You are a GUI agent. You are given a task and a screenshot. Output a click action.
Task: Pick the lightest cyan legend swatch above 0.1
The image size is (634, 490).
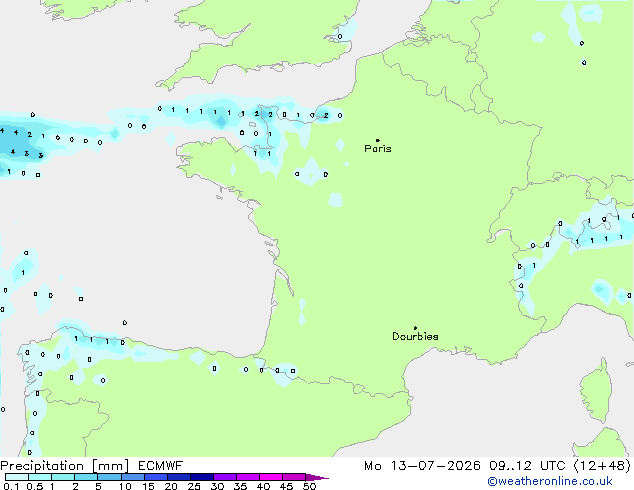click(17, 477)
